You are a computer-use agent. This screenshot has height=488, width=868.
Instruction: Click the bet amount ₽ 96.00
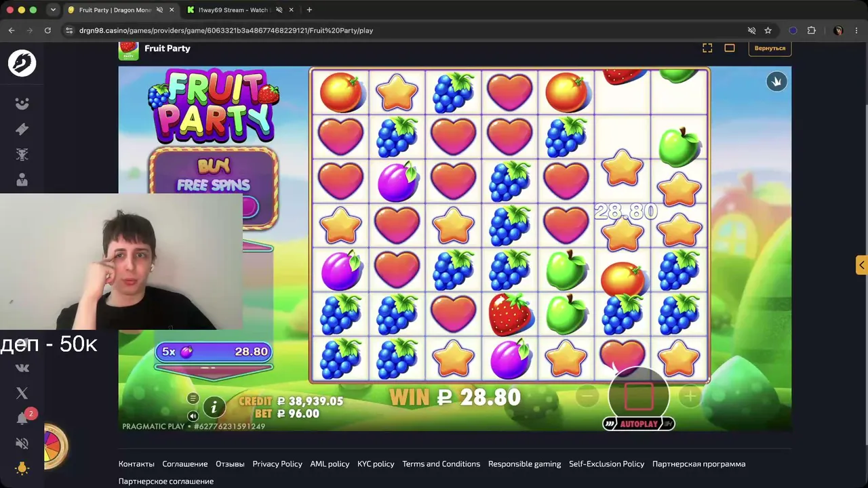[298, 413]
